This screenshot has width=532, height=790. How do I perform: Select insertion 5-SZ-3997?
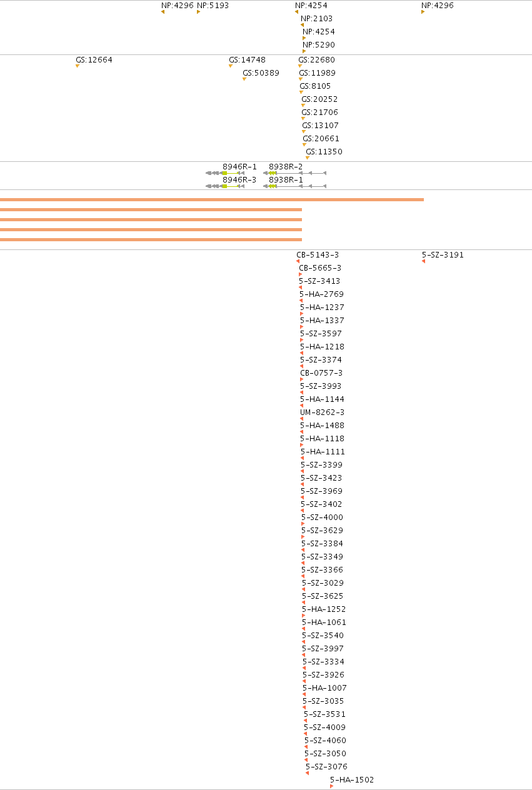point(323,649)
